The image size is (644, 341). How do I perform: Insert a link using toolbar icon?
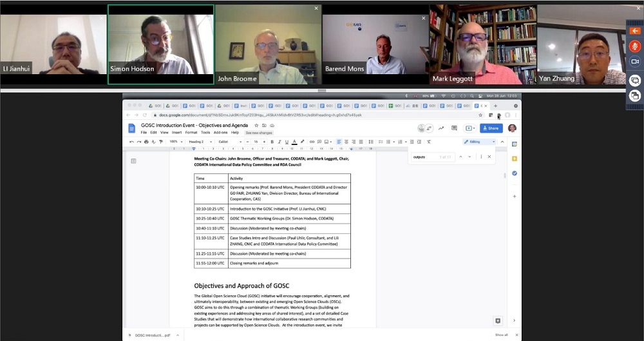pos(312,142)
